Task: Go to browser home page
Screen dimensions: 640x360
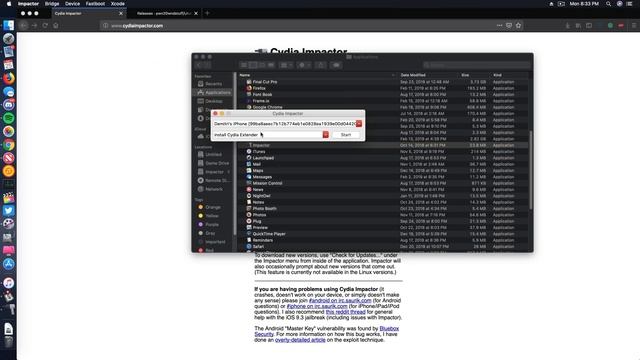Action: (x=56, y=25)
